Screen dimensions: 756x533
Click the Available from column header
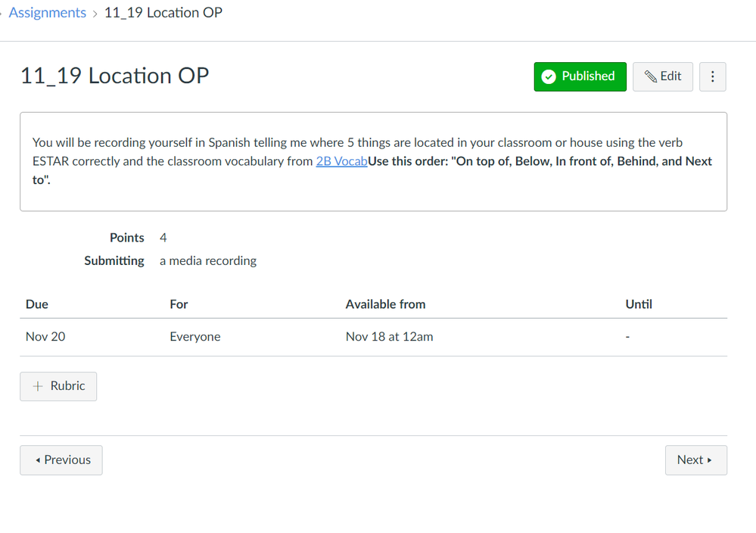[x=385, y=304]
